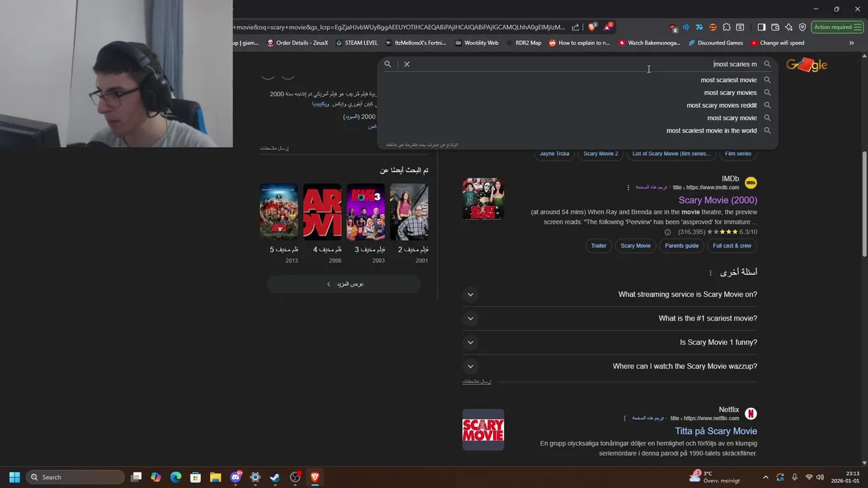
Task: Click the blue 7TV extension icon
Action: pyautogui.click(x=699, y=27)
